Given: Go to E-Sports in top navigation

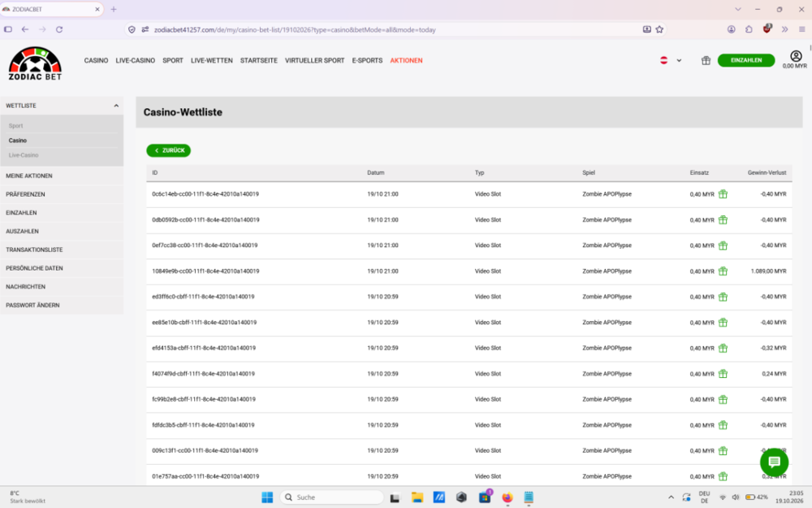Looking at the screenshot, I should pos(367,61).
